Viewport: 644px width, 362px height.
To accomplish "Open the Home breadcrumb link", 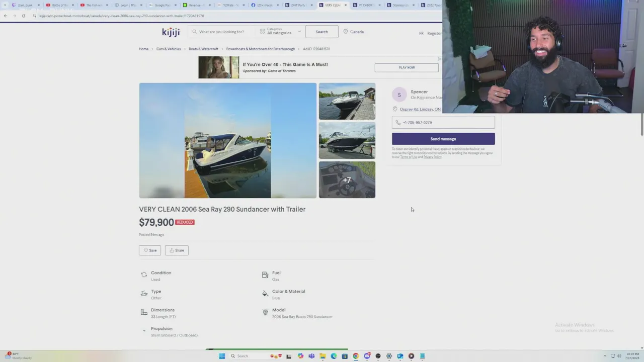I will coord(144,49).
